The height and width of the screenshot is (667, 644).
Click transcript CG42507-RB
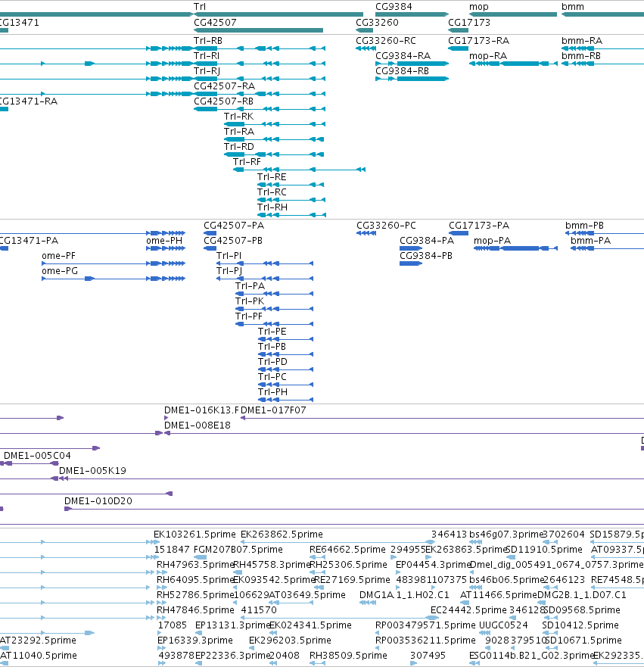pyautogui.click(x=223, y=101)
